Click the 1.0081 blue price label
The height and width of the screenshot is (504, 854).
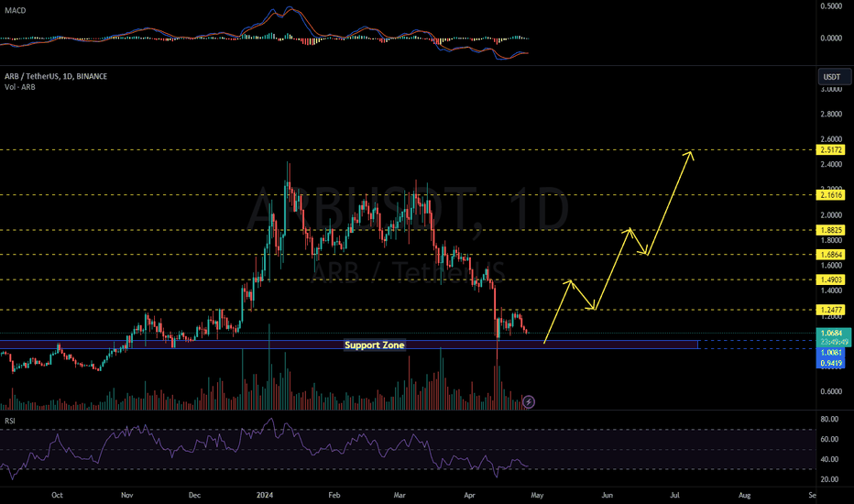830,353
